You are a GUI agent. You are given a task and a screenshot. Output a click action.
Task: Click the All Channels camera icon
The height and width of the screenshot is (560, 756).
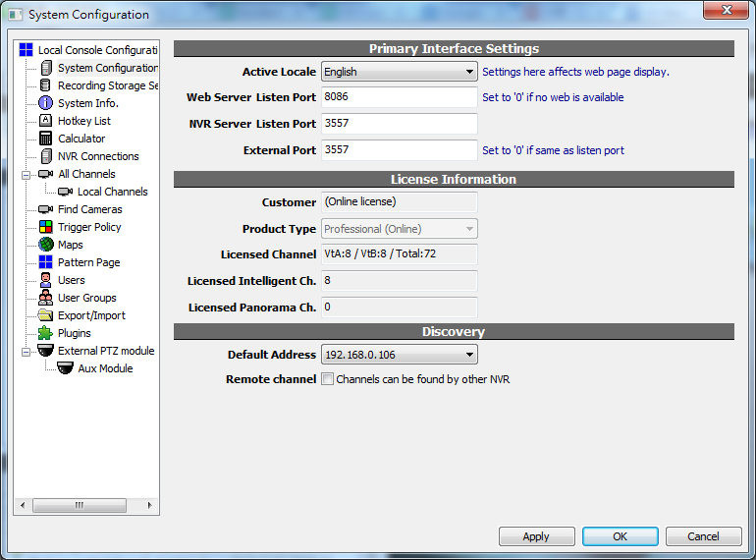(x=45, y=174)
